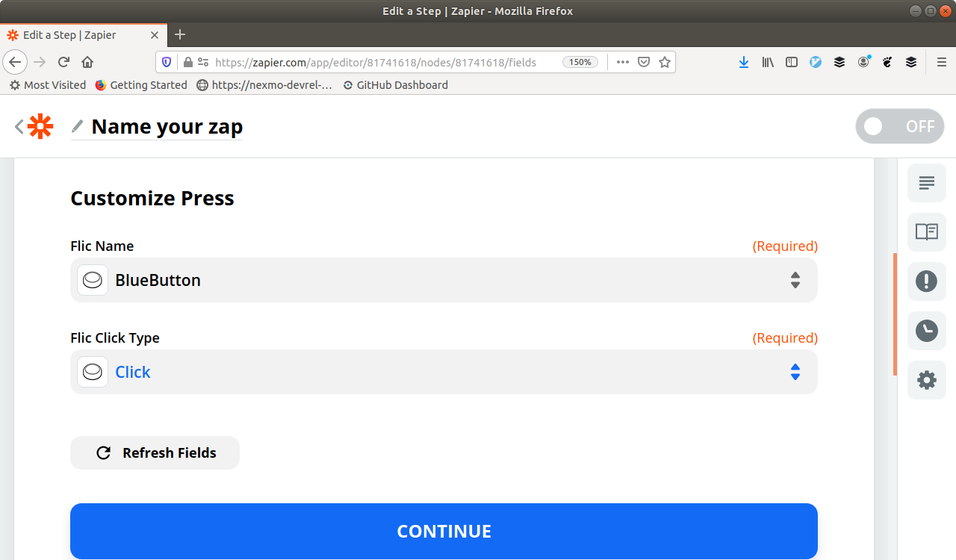Go back using the chevron beside Zapier logo
The height and width of the screenshot is (560, 956).
(x=19, y=127)
